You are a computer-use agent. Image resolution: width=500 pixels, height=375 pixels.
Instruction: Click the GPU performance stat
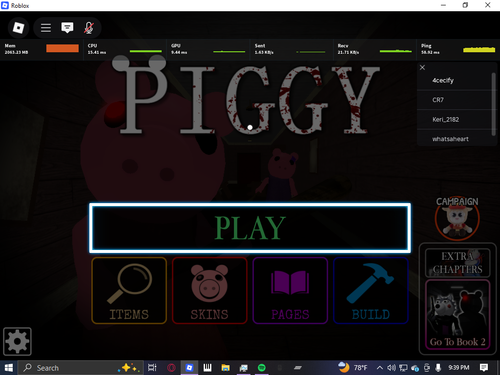pyautogui.click(x=208, y=49)
